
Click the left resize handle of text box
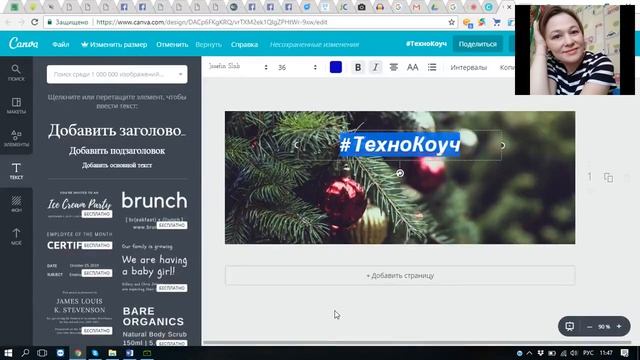pos(297,145)
